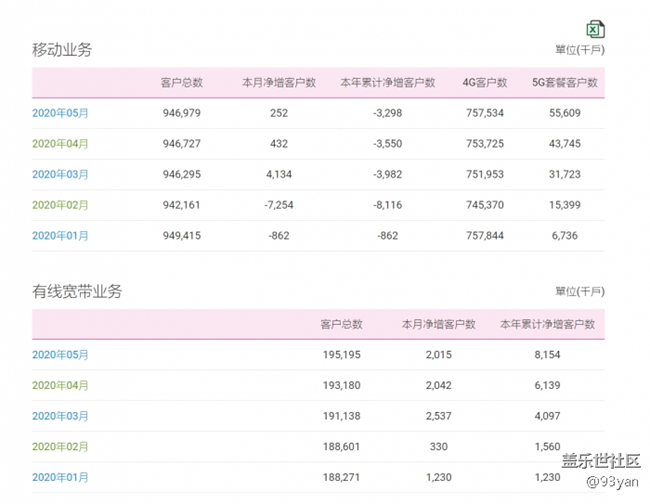This screenshot has height=504, width=650.
Task: Open 2020年02月 link in 有线宽带业务 table
Action: coord(60,447)
